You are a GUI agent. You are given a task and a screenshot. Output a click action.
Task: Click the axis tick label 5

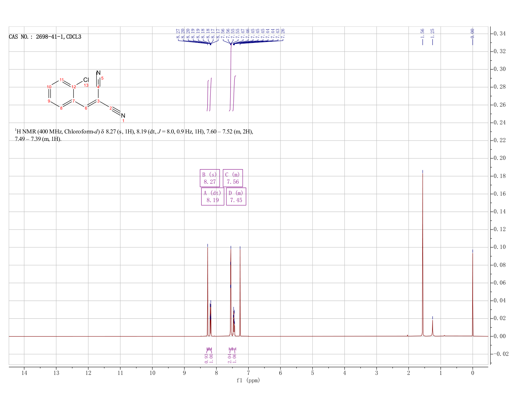(x=312, y=373)
